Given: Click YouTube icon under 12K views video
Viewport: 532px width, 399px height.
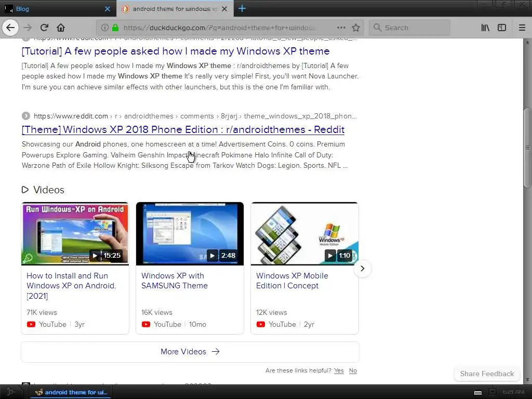Looking at the screenshot, I should [261, 324].
